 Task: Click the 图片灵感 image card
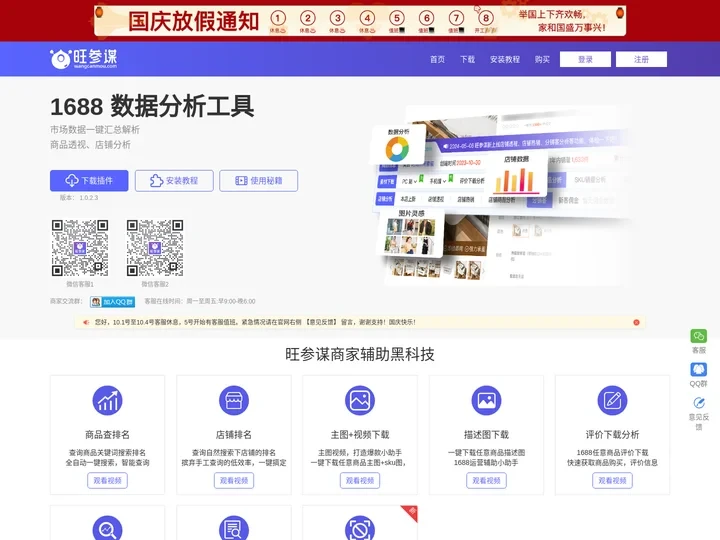[x=411, y=232]
